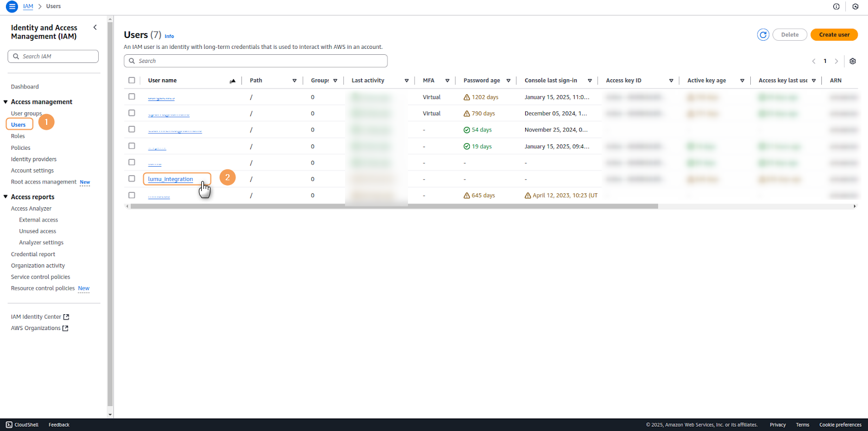Tick the select-all users checkbox in header

point(132,80)
